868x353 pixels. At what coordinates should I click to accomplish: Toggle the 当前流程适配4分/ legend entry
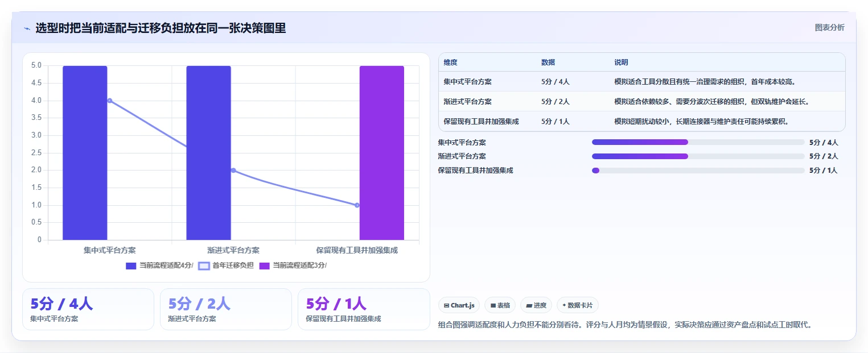click(159, 265)
